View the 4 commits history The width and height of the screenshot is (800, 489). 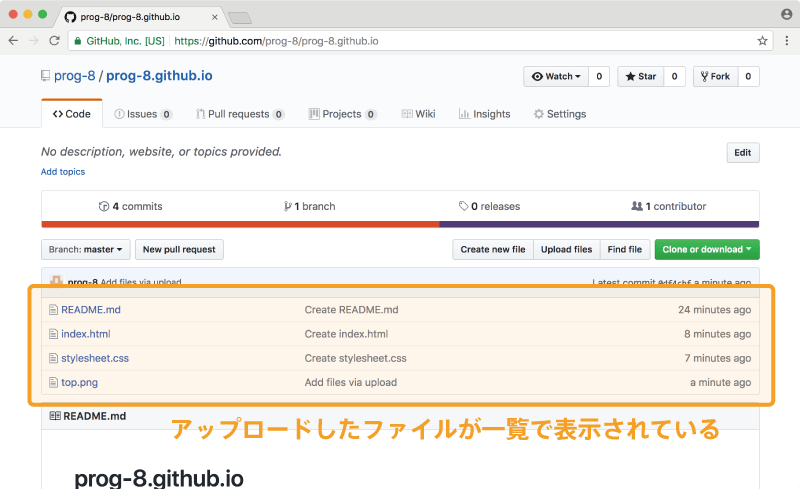coord(131,206)
